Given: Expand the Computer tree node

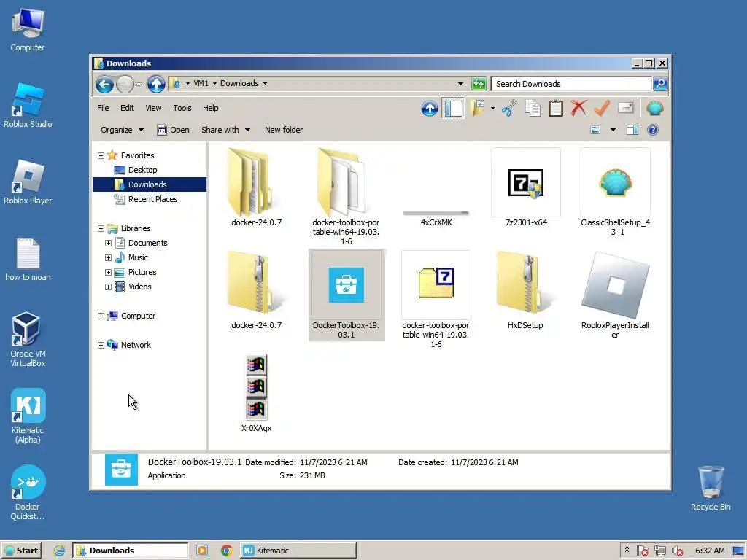Looking at the screenshot, I should click(x=101, y=316).
